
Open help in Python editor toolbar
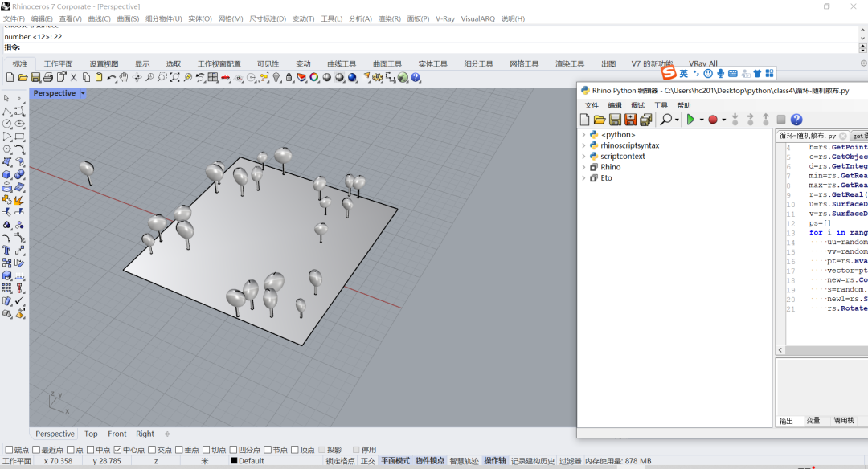[796, 120]
